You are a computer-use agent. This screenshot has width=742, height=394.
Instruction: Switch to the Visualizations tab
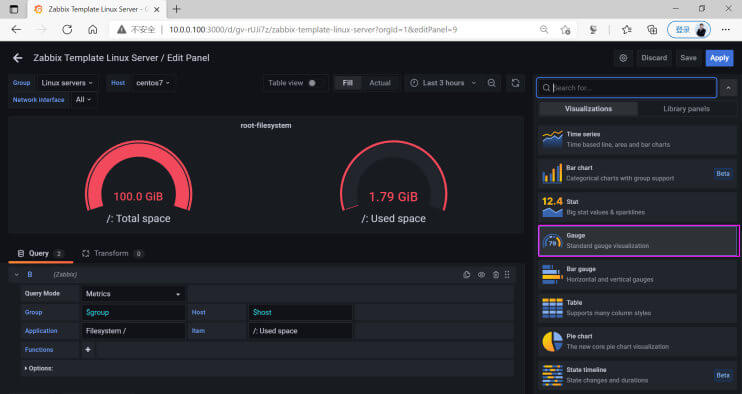point(588,109)
